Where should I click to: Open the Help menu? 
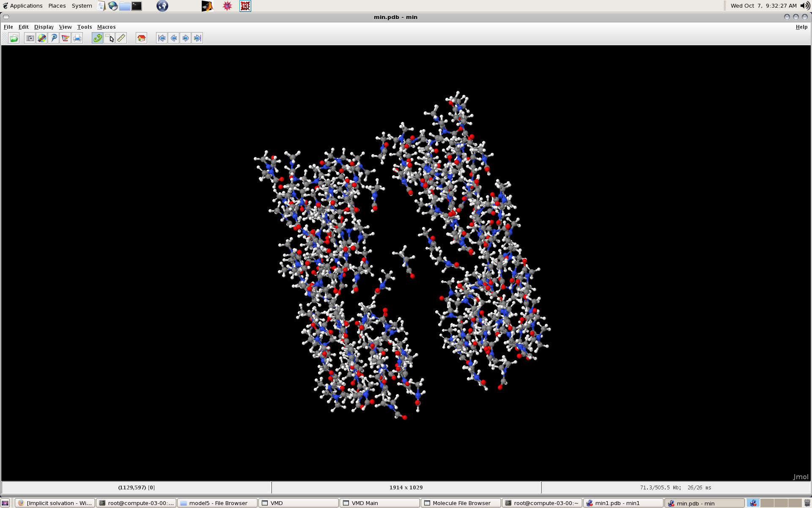click(801, 27)
